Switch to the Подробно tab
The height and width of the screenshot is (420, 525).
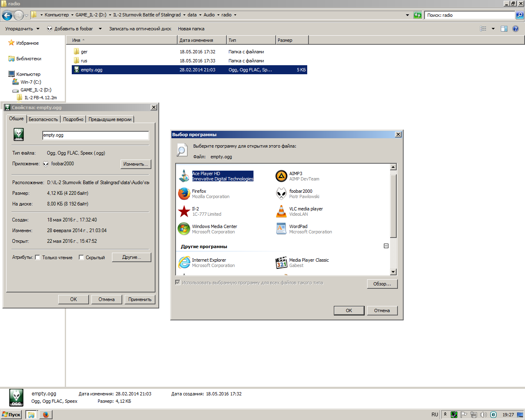coord(73,119)
